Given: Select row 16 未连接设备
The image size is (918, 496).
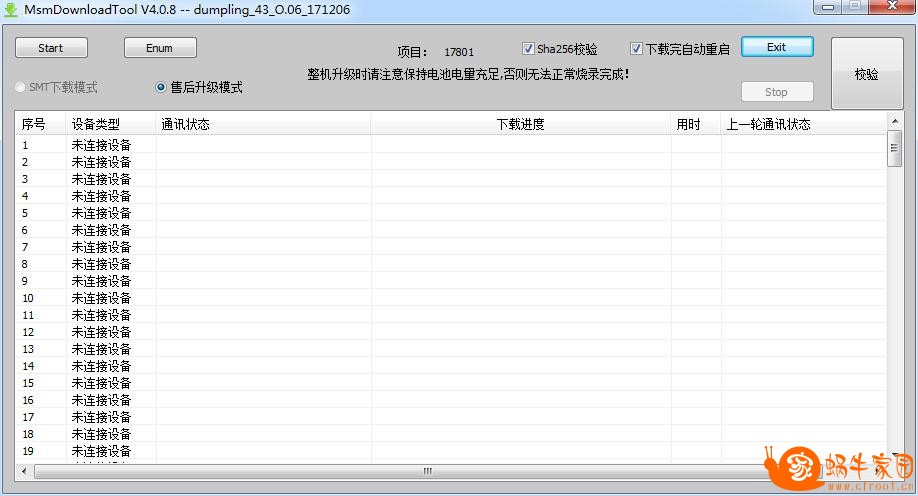Looking at the screenshot, I should click(451, 399).
